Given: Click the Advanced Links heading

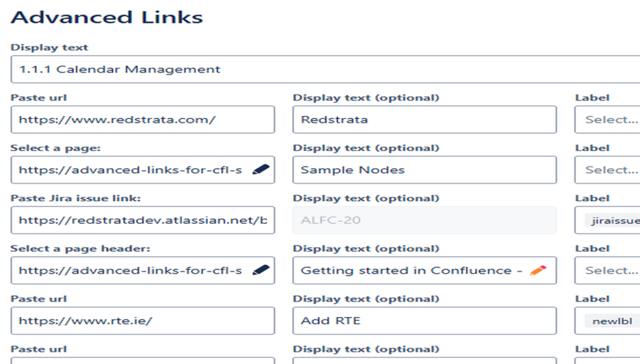Looking at the screenshot, I should 107,17.
